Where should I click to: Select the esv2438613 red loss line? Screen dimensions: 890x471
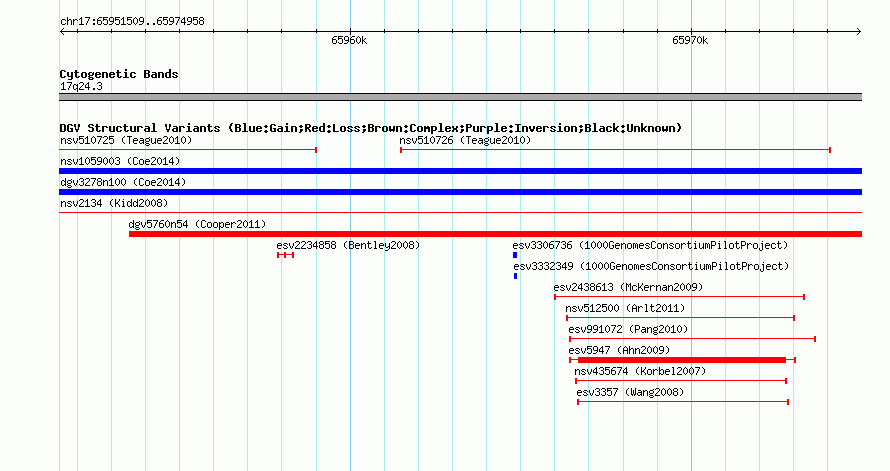679,297
